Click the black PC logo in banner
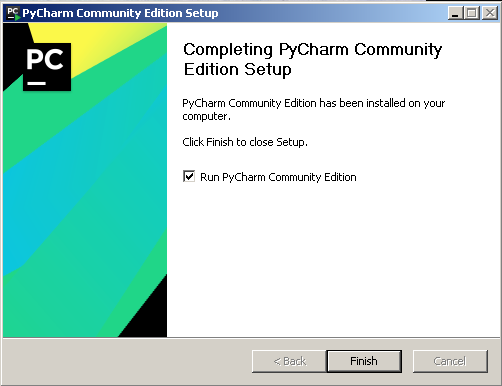The width and height of the screenshot is (502, 386). [47, 67]
